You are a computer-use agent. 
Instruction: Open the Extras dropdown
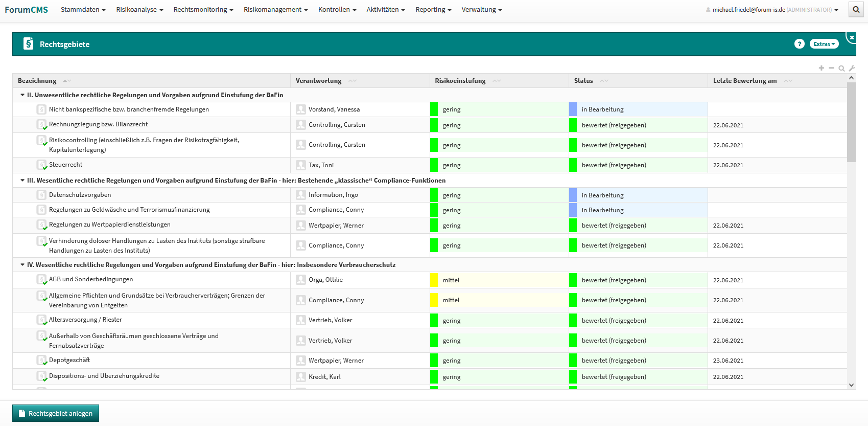click(x=824, y=44)
